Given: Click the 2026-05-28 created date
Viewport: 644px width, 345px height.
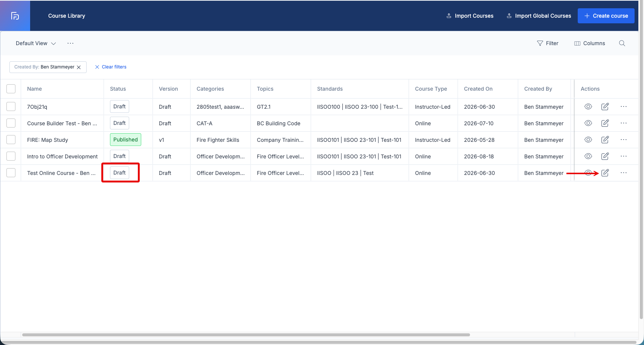Looking at the screenshot, I should coord(479,140).
